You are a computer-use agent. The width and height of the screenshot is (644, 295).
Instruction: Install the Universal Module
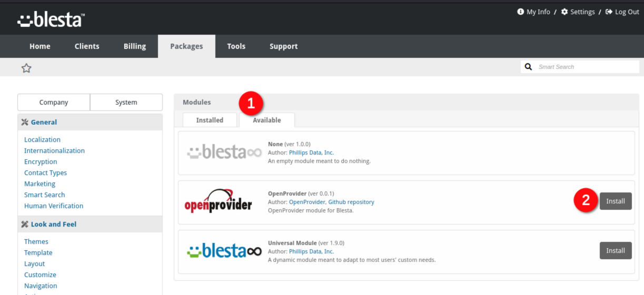616,251
